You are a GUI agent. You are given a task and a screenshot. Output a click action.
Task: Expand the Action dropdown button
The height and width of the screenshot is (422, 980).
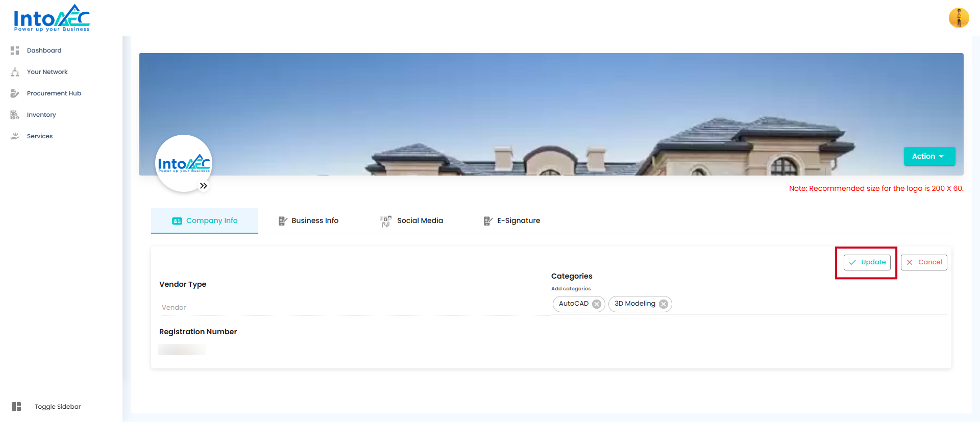tap(929, 156)
